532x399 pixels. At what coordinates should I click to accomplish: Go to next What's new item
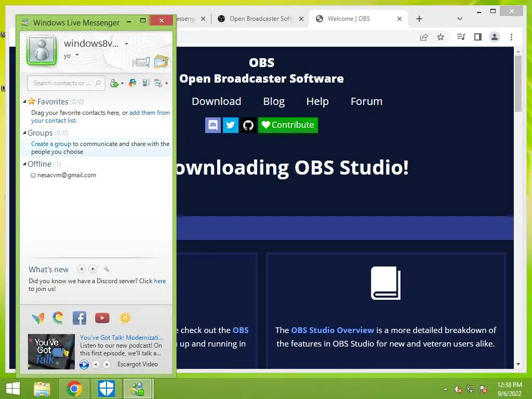click(92, 269)
